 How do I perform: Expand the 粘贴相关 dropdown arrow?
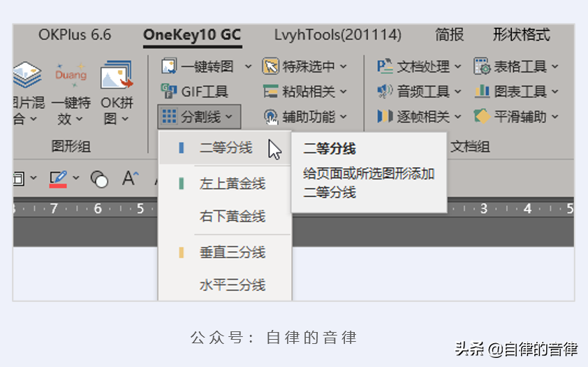pos(344,92)
